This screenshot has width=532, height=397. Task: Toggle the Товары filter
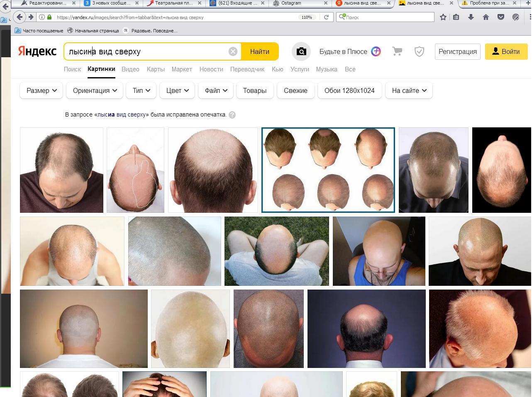[255, 90]
